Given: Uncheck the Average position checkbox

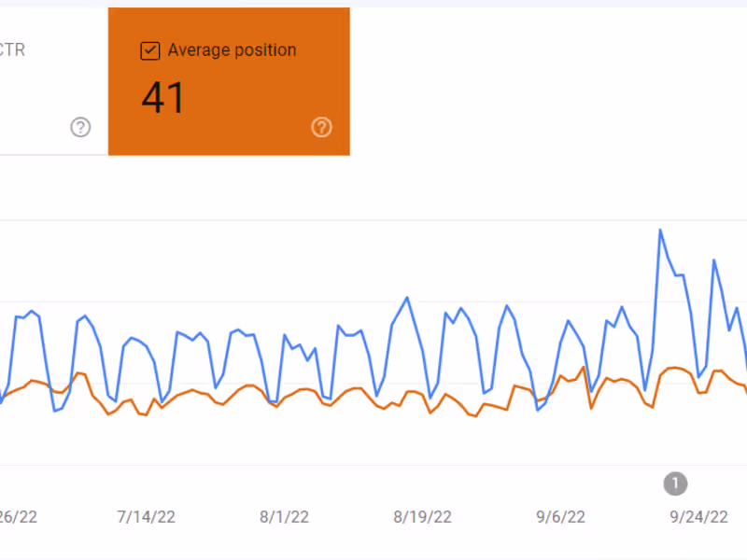Looking at the screenshot, I should [149, 50].
